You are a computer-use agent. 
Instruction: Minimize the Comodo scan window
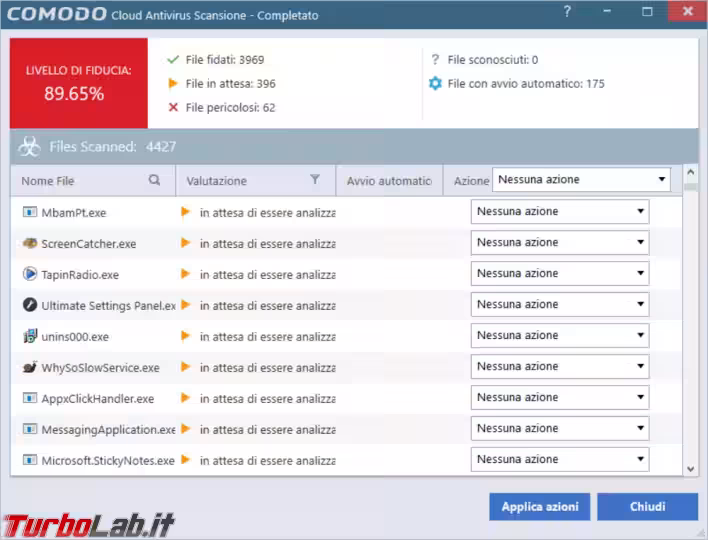tap(607, 11)
